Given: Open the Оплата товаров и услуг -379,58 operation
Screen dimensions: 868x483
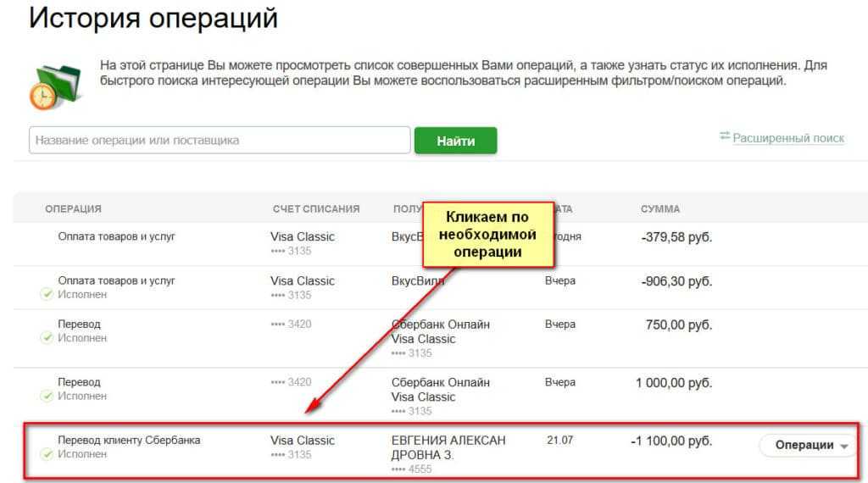Looking at the screenshot, I should [x=441, y=243].
